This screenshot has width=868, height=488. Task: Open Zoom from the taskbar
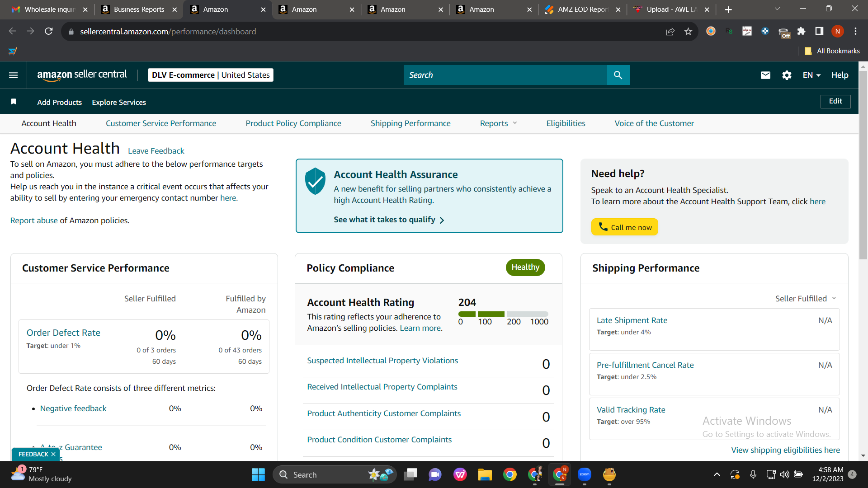(x=585, y=474)
